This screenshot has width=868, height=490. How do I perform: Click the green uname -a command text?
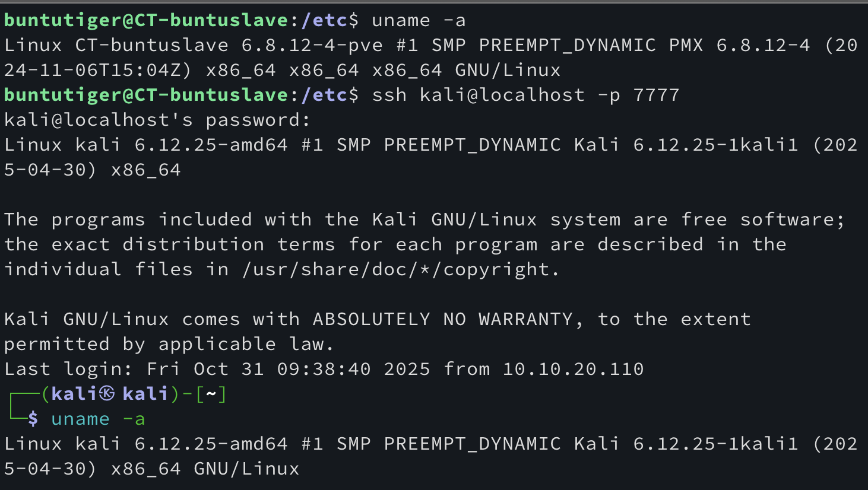pos(98,419)
